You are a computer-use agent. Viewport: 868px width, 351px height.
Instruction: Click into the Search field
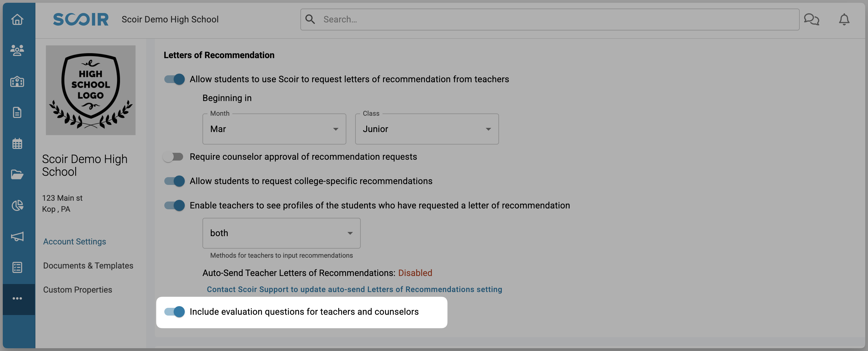(550, 20)
